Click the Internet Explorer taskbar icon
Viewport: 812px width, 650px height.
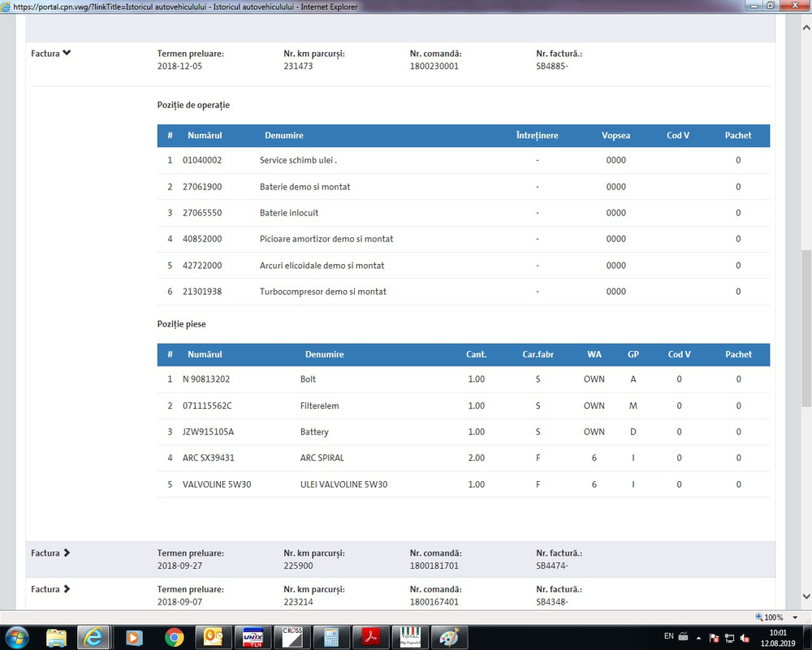[x=93, y=637]
